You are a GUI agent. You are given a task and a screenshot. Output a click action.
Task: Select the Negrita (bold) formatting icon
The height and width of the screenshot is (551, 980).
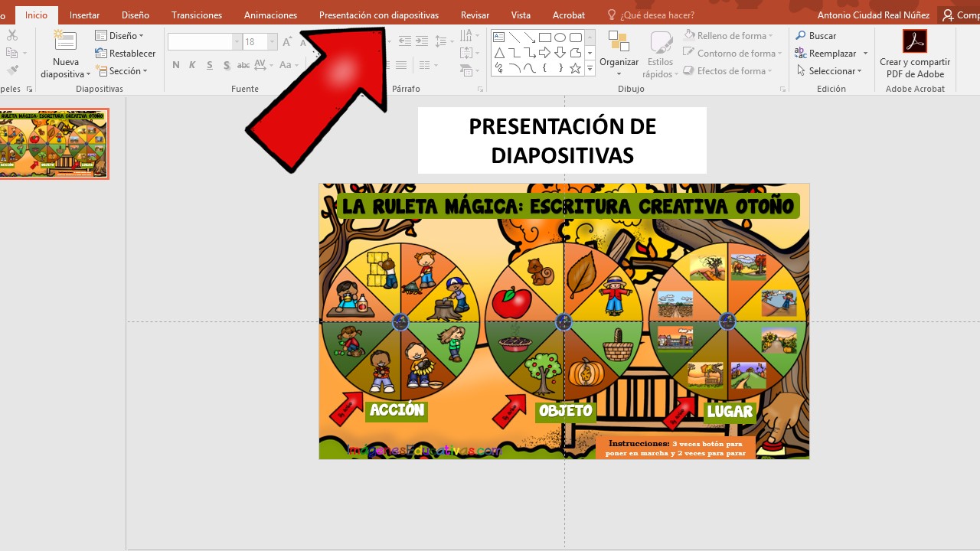coord(175,65)
